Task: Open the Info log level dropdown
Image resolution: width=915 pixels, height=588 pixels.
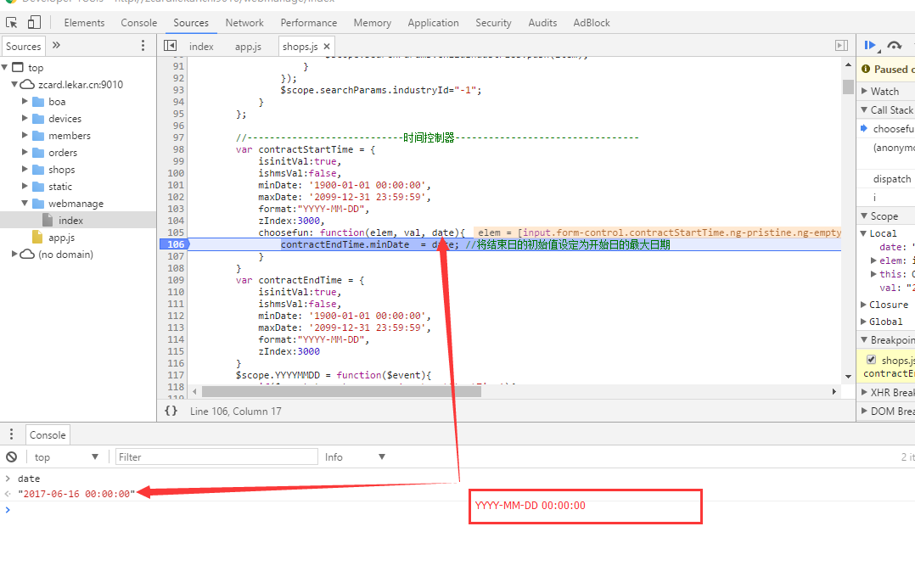Action: click(x=355, y=456)
